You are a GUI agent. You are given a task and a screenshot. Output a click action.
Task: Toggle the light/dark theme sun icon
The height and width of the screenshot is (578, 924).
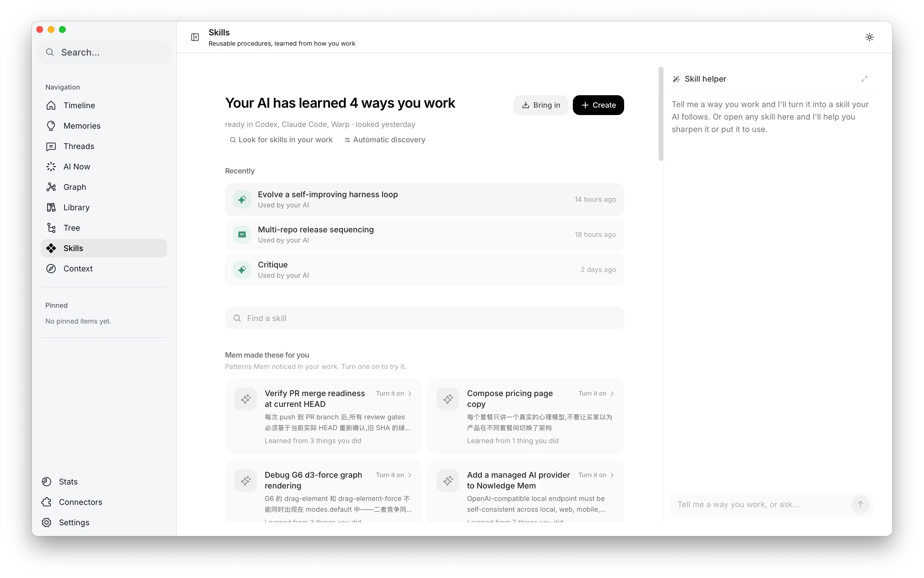(869, 37)
